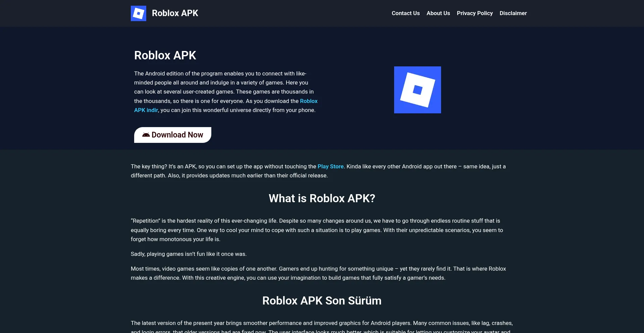644x333 pixels.
Task: Click the paragraph starting "The latest version"
Action: coord(322,327)
